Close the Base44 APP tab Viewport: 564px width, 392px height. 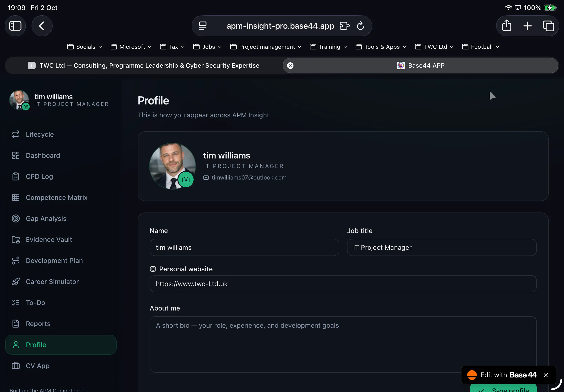click(290, 65)
